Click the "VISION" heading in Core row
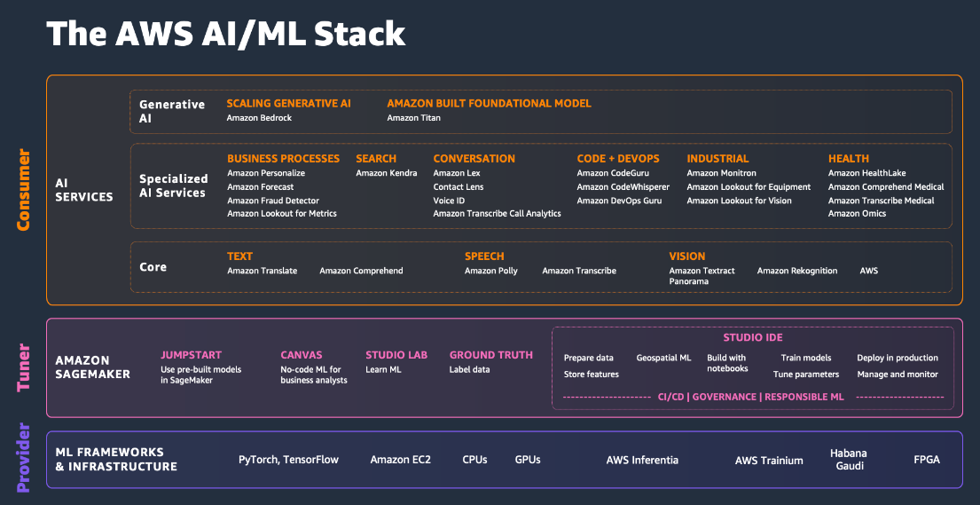The height and width of the screenshot is (505, 980). [x=686, y=256]
